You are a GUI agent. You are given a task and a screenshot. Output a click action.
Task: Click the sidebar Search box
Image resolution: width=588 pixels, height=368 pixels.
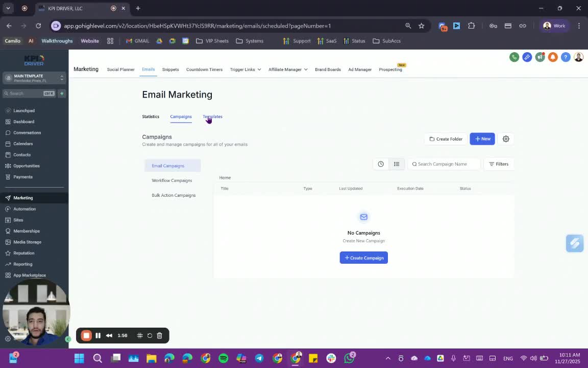[x=29, y=94]
